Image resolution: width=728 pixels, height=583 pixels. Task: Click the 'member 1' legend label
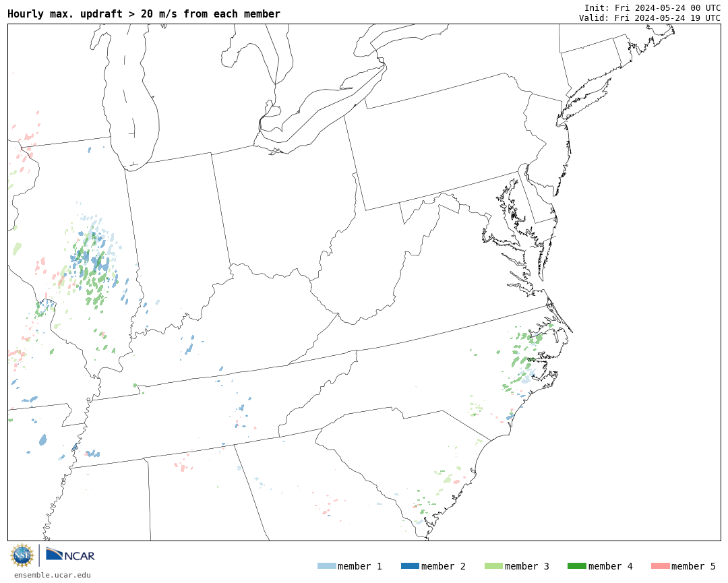(360, 566)
